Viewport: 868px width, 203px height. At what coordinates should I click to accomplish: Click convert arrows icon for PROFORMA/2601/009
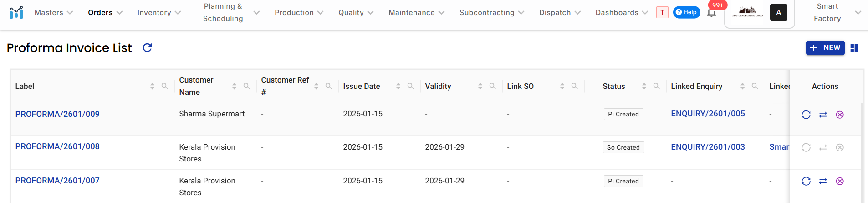point(823,115)
